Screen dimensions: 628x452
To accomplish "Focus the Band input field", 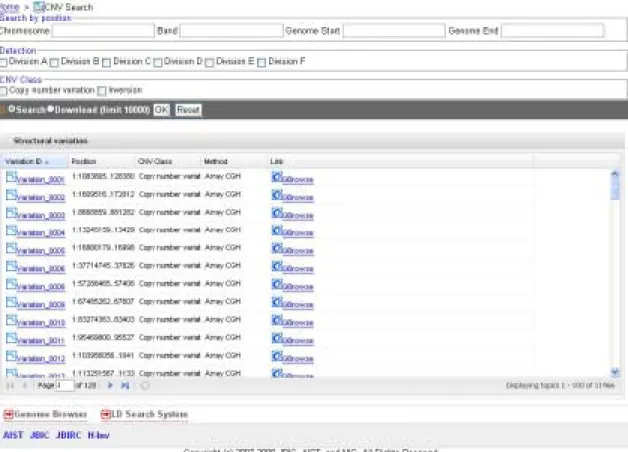I will [231, 31].
